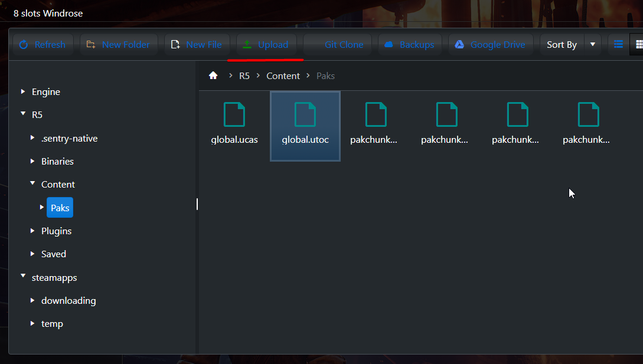Open Backups from the toolbar
Image resolution: width=643 pixels, height=364 pixels.
tap(409, 45)
